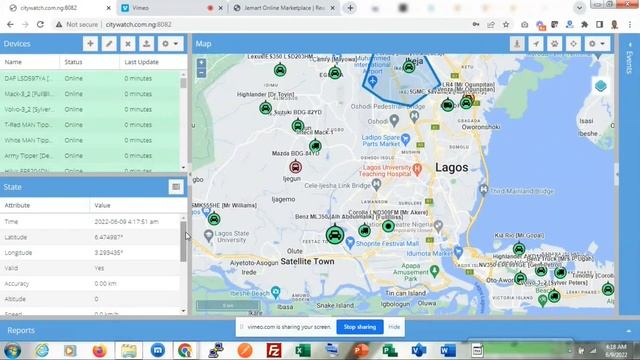The height and width of the screenshot is (360, 640).
Task: Select the Corolla [Mr Akere] round marker
Action: (x=388, y=226)
